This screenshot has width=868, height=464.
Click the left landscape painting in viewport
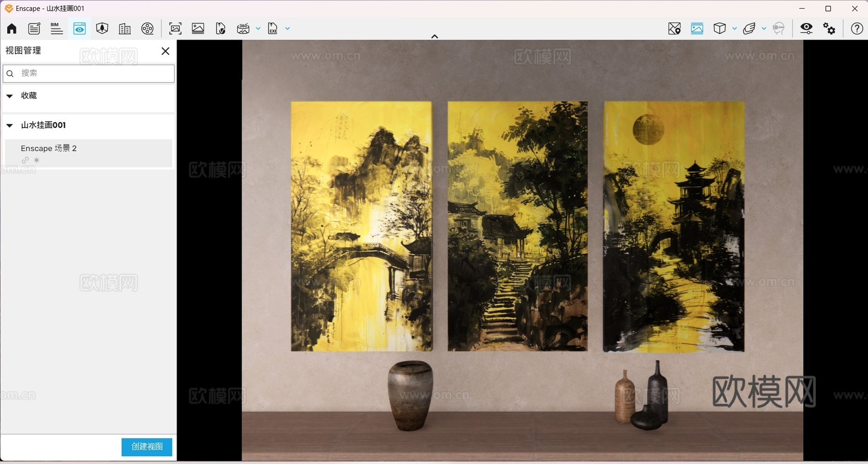(x=362, y=226)
